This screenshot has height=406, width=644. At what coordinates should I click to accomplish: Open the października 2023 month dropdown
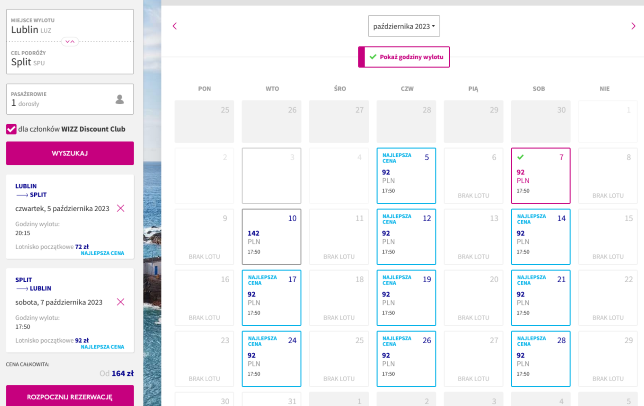(404, 26)
